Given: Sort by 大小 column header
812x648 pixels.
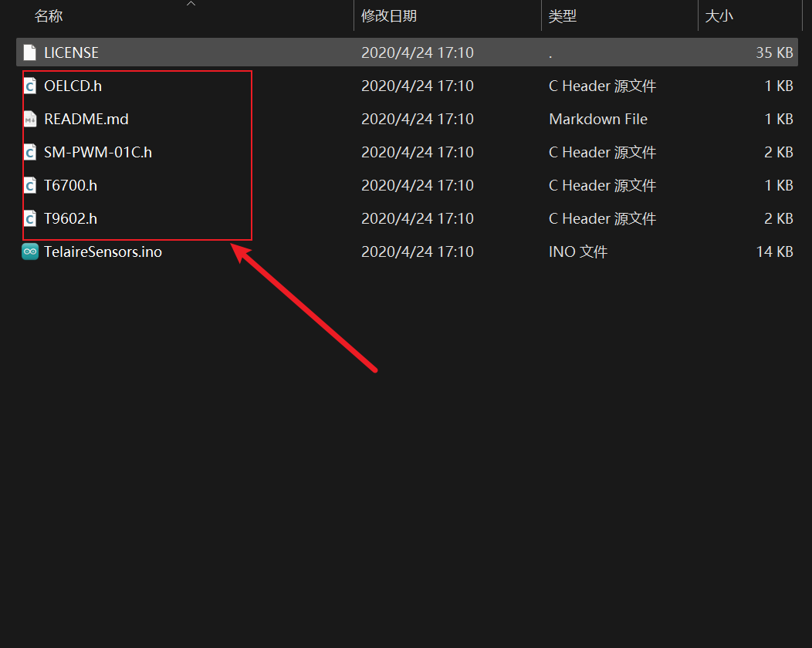Looking at the screenshot, I should click(719, 16).
